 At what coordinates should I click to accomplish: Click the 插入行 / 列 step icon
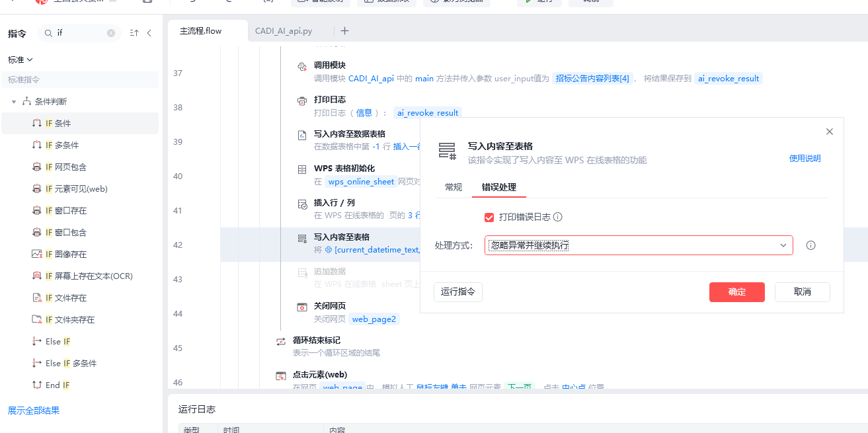(x=302, y=204)
